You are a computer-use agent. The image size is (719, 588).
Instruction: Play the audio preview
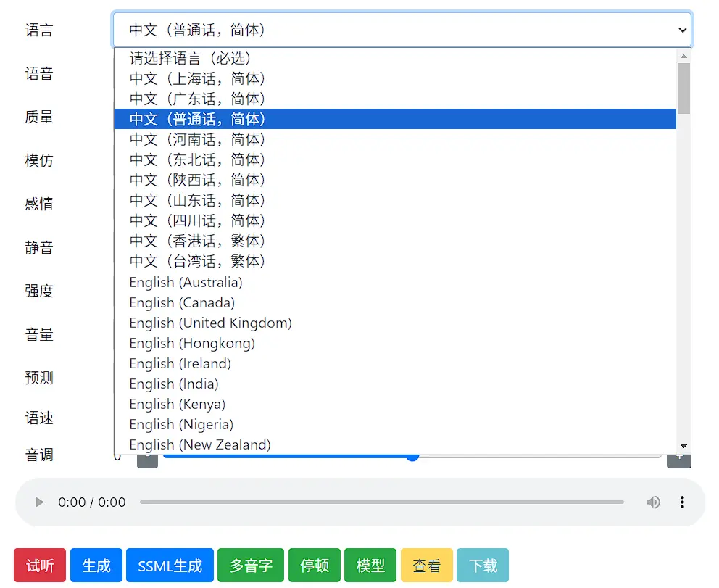(x=40, y=502)
